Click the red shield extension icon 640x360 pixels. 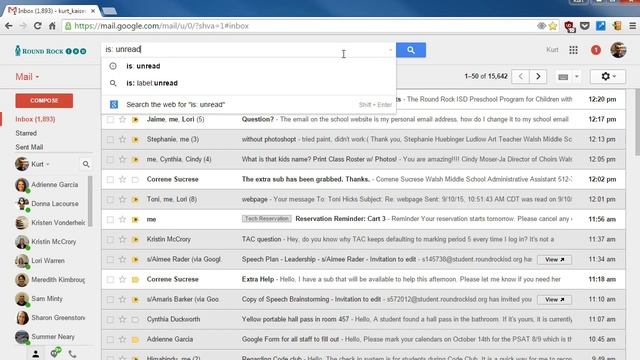pos(569,26)
